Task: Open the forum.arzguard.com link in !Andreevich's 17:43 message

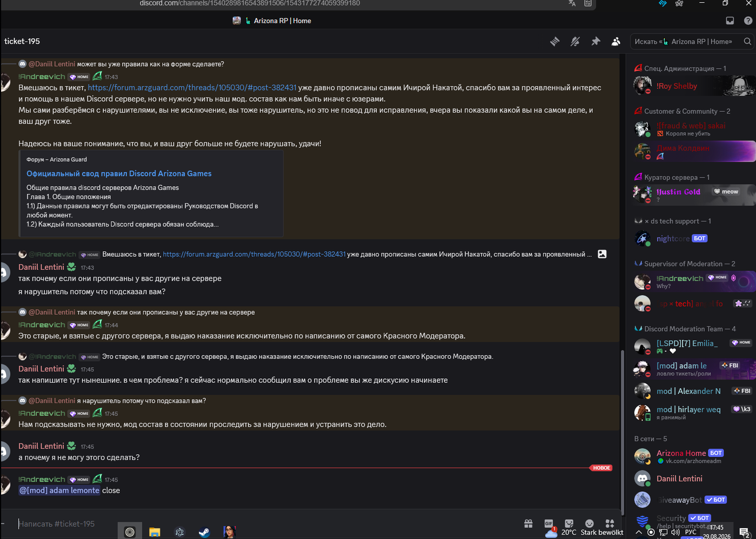Action: [192, 88]
